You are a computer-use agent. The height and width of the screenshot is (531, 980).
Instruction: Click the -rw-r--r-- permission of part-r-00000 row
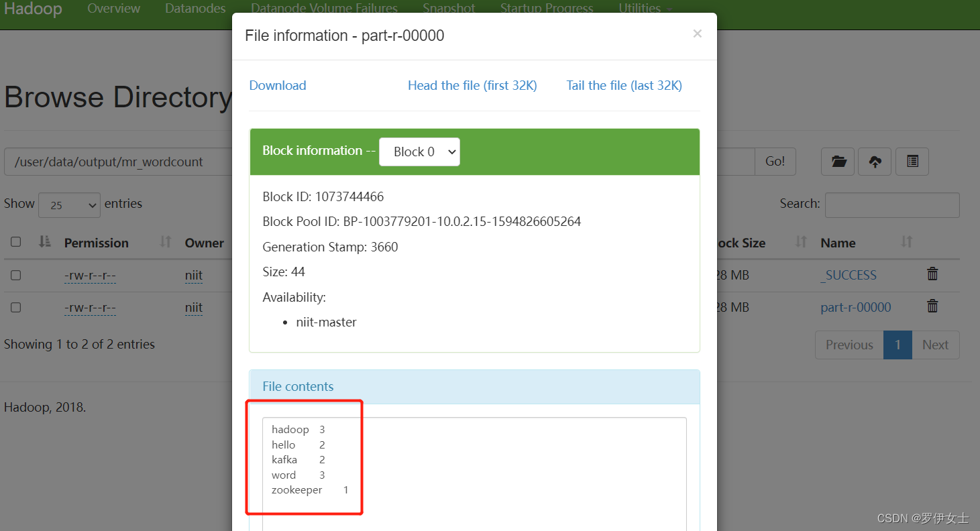coord(91,307)
